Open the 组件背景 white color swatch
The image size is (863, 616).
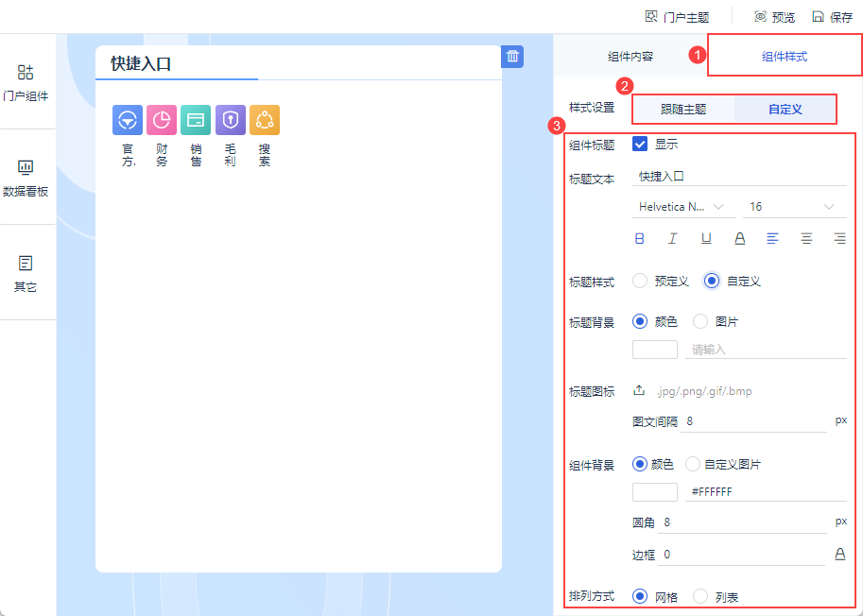click(x=655, y=491)
